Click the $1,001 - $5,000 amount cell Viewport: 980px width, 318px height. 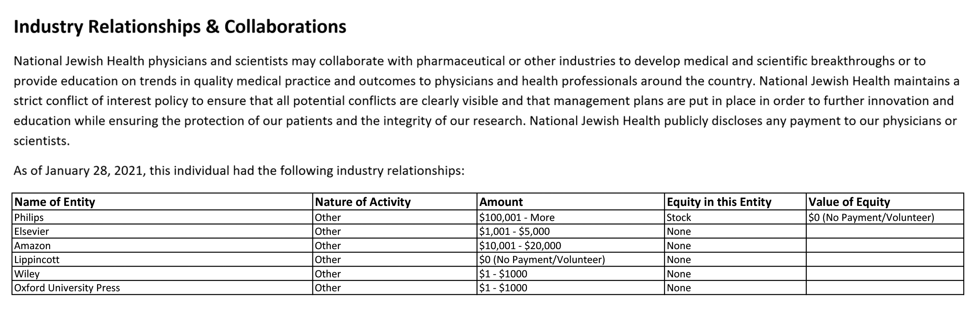tap(514, 231)
